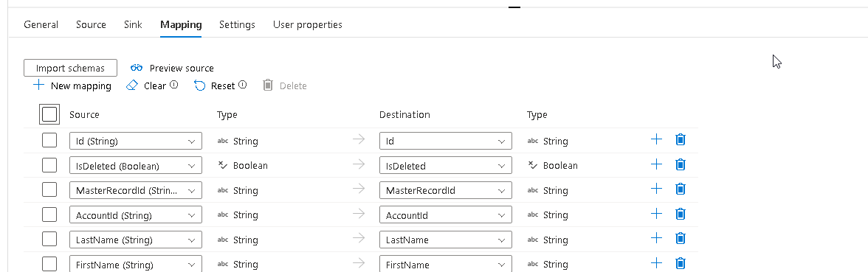Click the panel resize handle at top
Image resolution: width=868 pixels, height=272 pixels.
click(514, 7)
